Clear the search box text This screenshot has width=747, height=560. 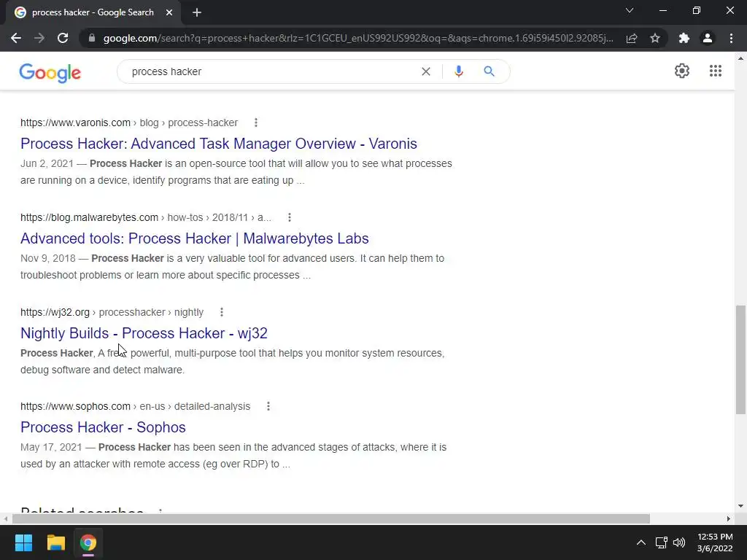pos(426,71)
